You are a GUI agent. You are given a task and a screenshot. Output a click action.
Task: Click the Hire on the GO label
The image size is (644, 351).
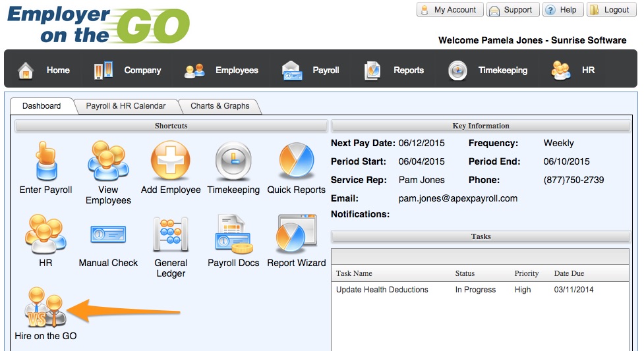coord(45,336)
